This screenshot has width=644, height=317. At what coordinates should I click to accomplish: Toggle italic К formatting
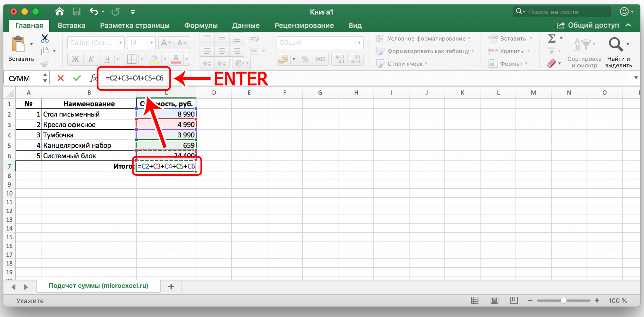click(91, 59)
